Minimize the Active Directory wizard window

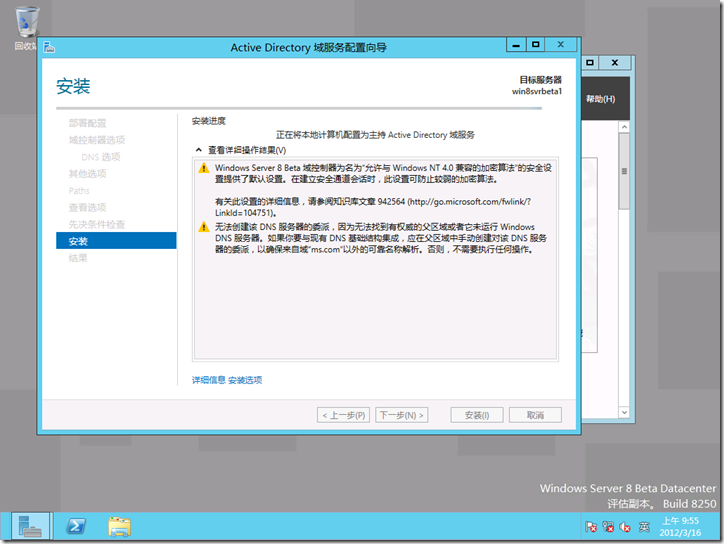[x=516, y=45]
